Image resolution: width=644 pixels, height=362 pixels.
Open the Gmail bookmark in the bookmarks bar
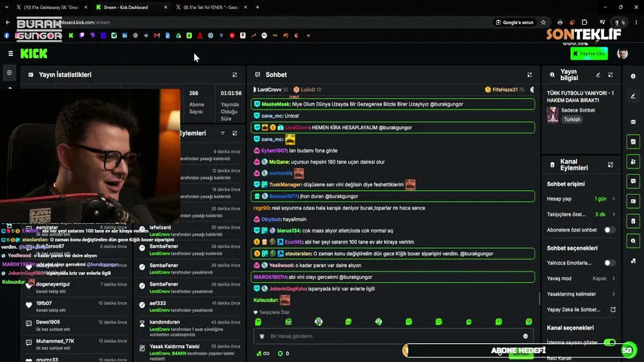coord(157,35)
